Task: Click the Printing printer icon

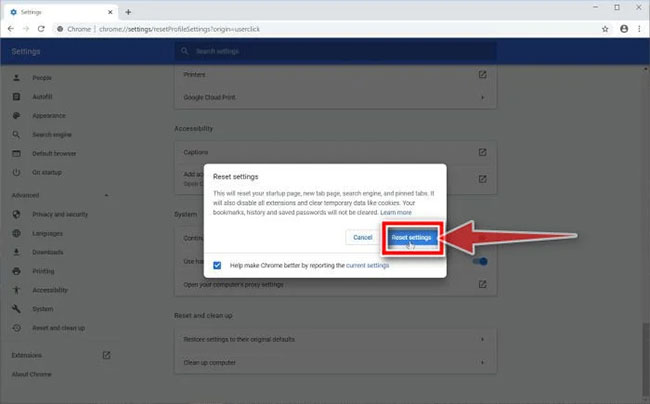Action: (16, 271)
